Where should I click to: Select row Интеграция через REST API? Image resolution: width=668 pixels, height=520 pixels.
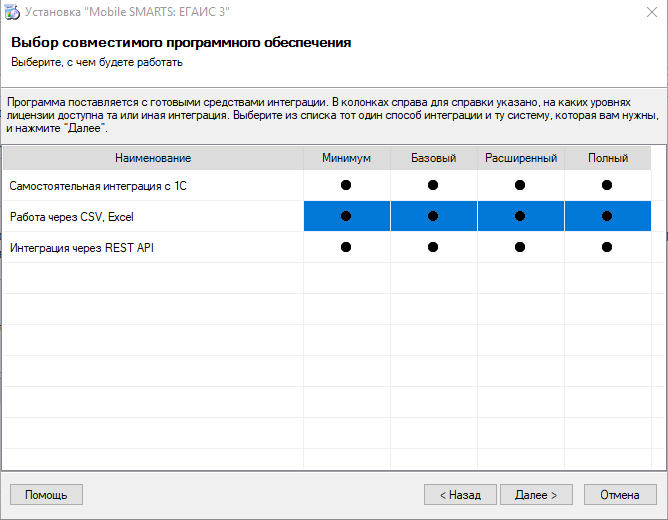[x=327, y=247]
